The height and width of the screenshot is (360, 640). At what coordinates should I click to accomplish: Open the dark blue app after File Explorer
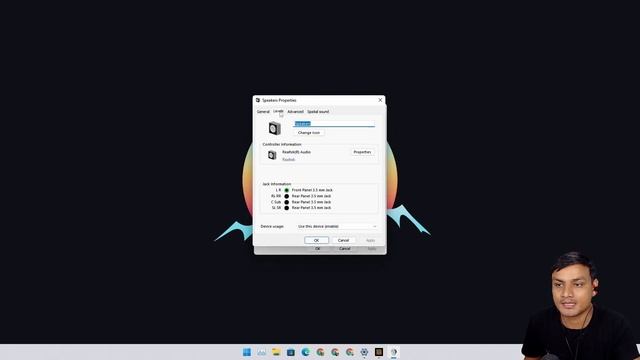[291, 352]
